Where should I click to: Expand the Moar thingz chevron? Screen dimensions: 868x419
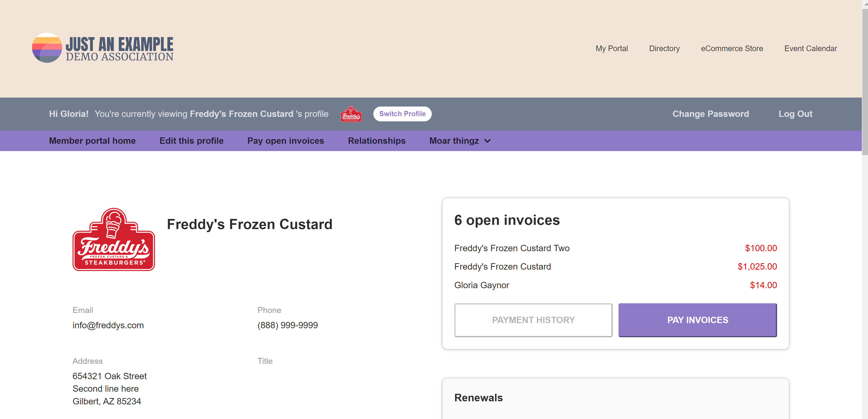[x=487, y=141]
